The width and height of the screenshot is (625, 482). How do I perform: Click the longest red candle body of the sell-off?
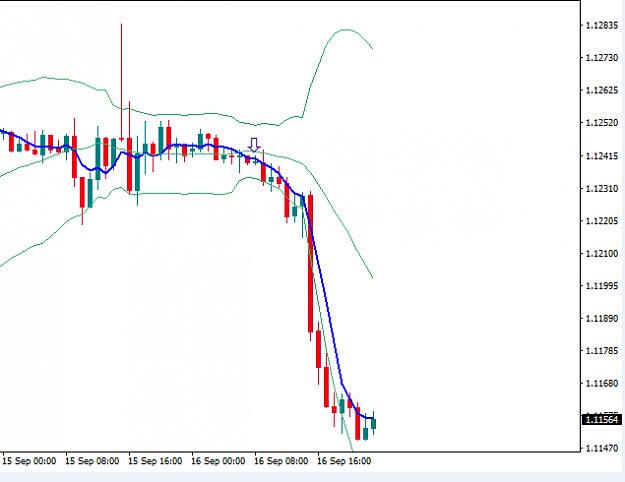pyautogui.click(x=311, y=264)
